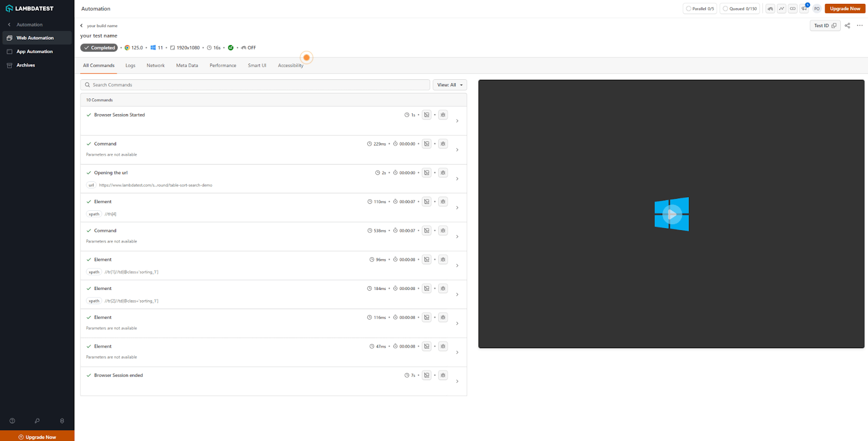Open the Performance tab
This screenshot has height=441, width=868.
coord(223,65)
